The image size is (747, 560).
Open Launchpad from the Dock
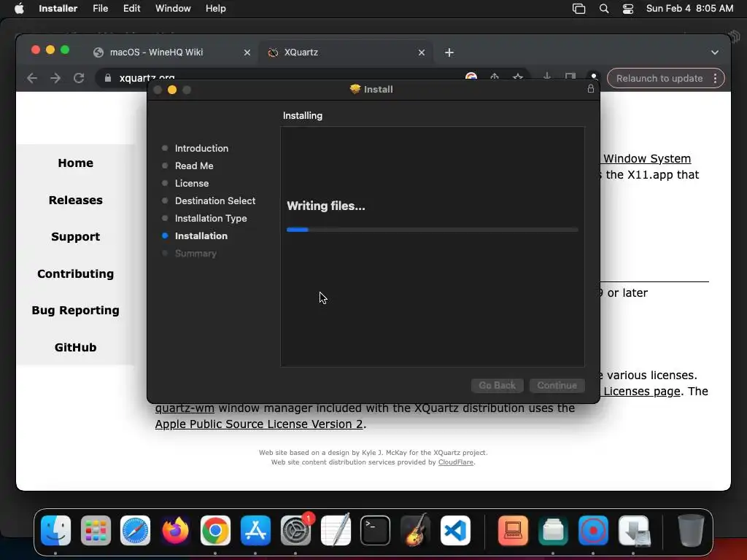pos(96,530)
